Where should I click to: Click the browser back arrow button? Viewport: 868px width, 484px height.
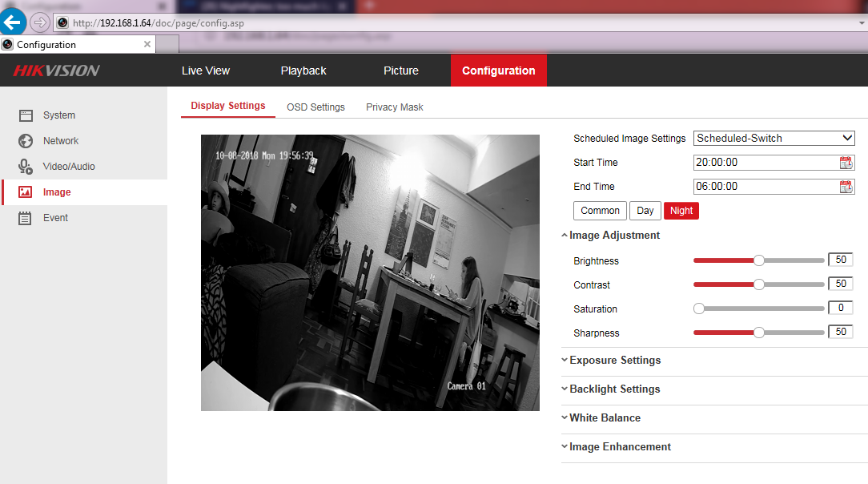pyautogui.click(x=14, y=22)
